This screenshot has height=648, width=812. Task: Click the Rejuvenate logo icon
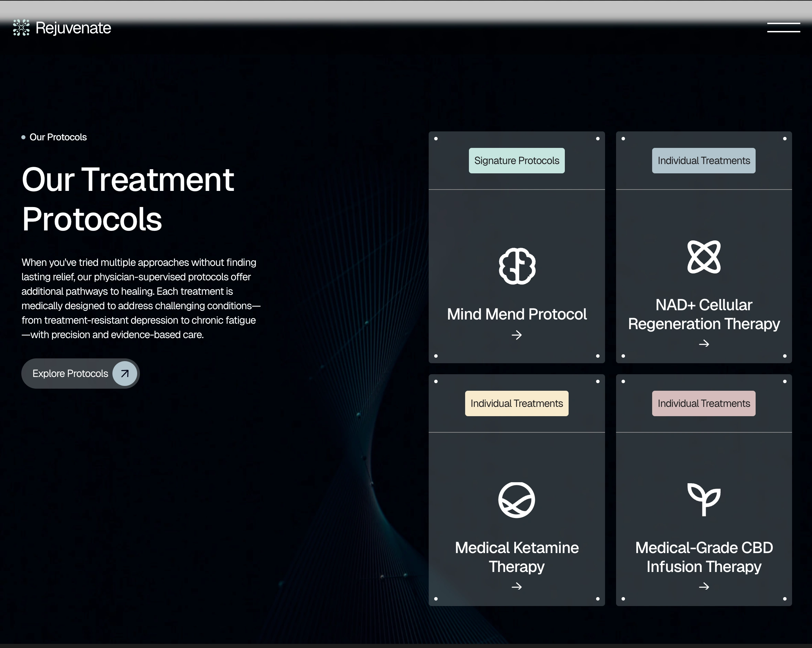[21, 28]
